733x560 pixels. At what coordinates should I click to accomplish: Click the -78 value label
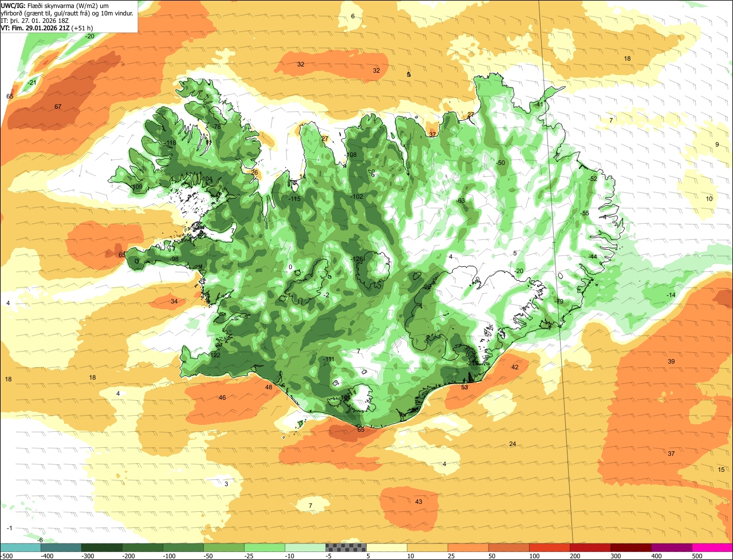tap(216, 127)
